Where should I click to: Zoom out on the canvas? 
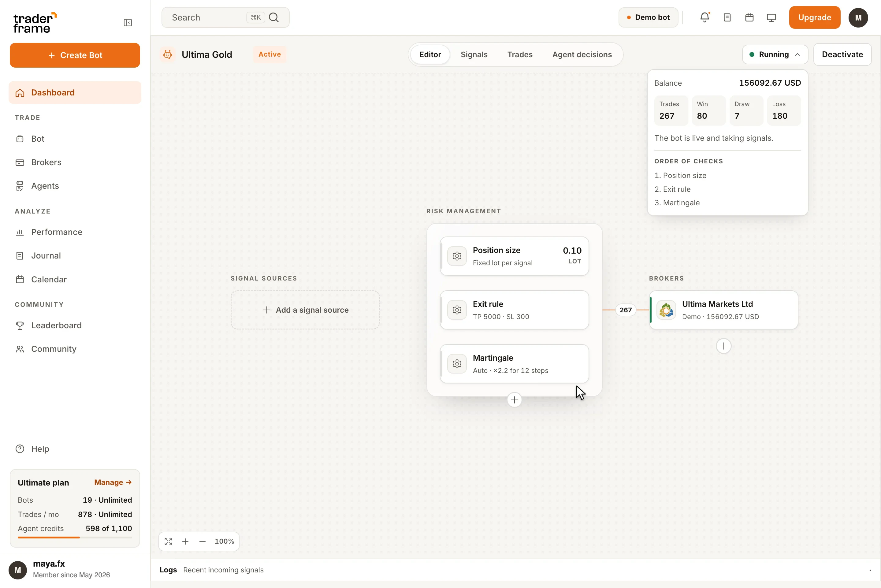(203, 541)
